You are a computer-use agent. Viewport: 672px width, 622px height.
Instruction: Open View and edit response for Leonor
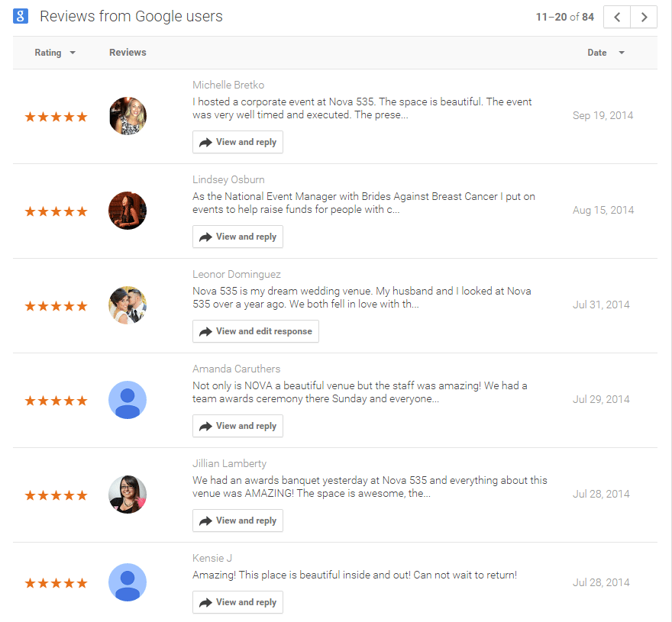255,331
